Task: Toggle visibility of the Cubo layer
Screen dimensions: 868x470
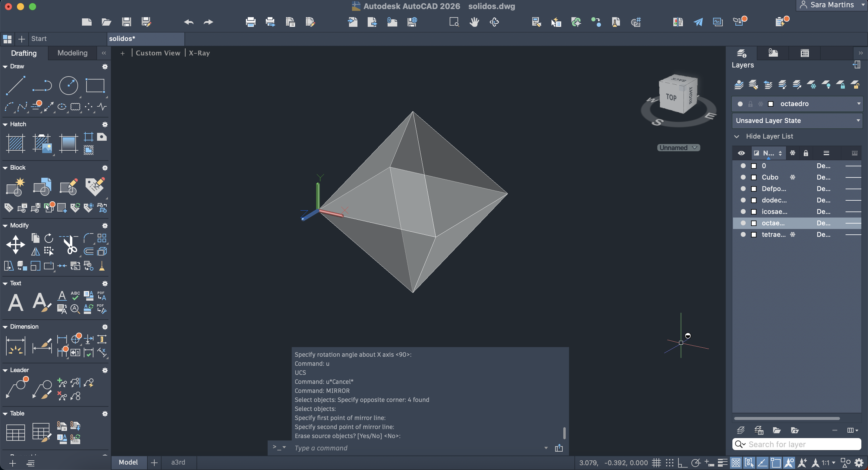Action: pos(743,177)
